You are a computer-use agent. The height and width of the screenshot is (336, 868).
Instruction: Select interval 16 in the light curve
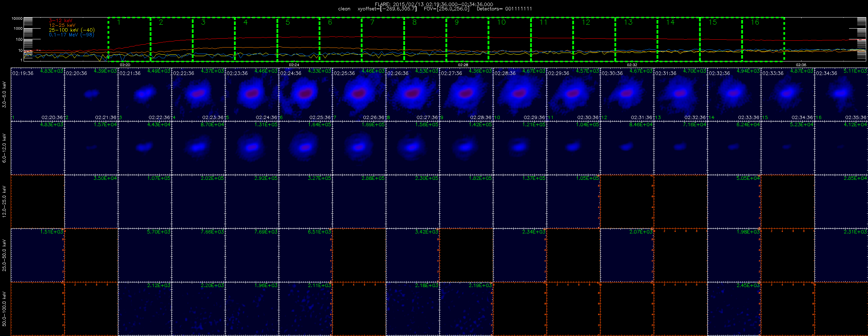pos(763,39)
